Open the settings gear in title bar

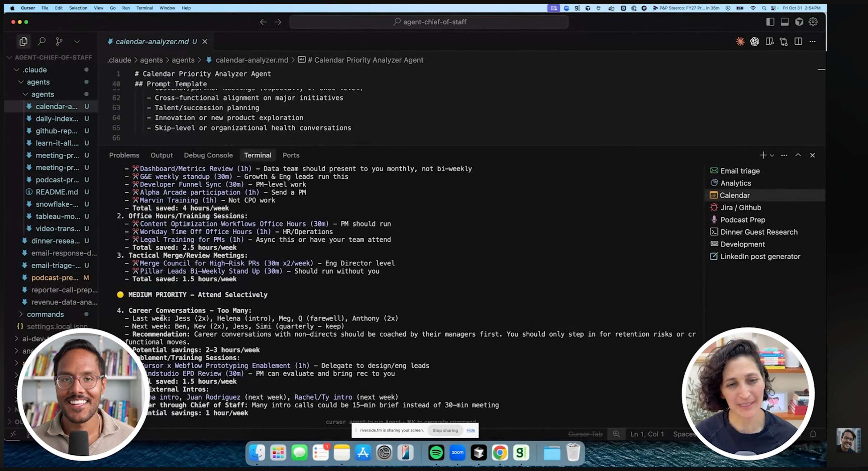(x=813, y=22)
